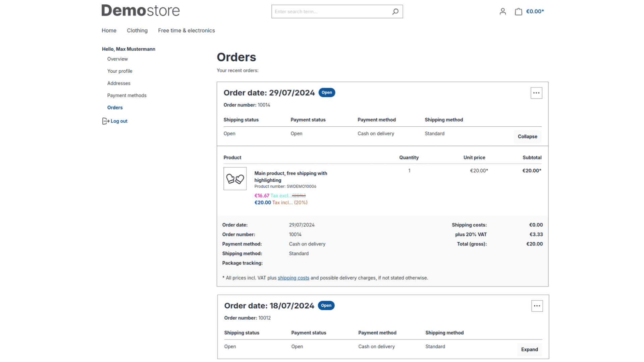Viewport: 644px width, 362px height.
Task: Click the cart total €0.00*
Action: [x=535, y=11]
